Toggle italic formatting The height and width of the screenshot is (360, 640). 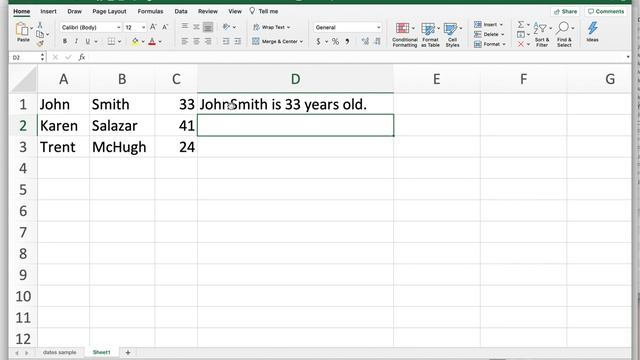coord(76,41)
